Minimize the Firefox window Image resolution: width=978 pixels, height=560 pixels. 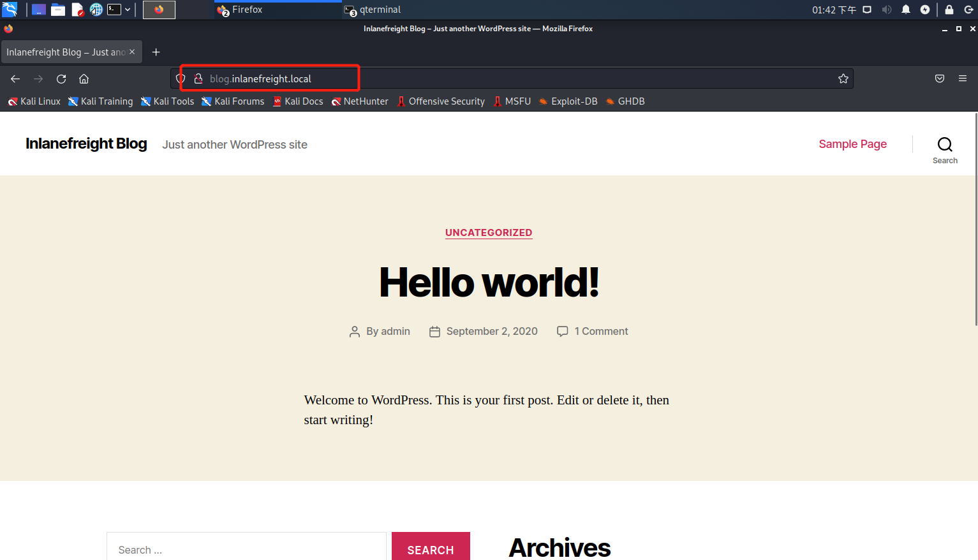[x=945, y=29]
